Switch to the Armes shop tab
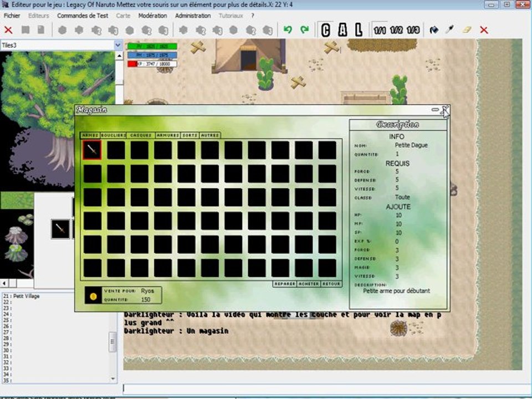This screenshot has width=532, height=399. pyautogui.click(x=90, y=135)
